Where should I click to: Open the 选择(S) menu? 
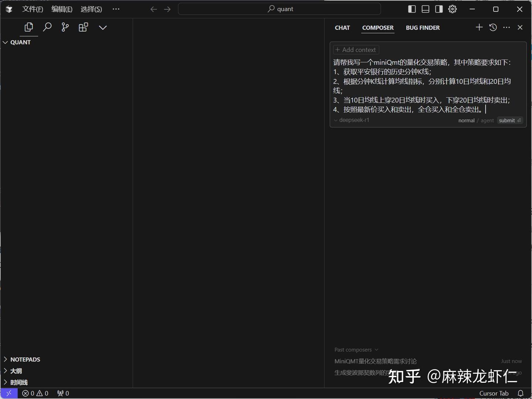91,9
